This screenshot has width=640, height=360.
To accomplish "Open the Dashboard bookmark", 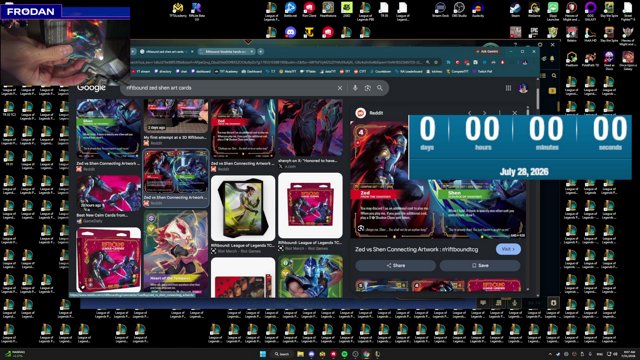I will 251,71.
